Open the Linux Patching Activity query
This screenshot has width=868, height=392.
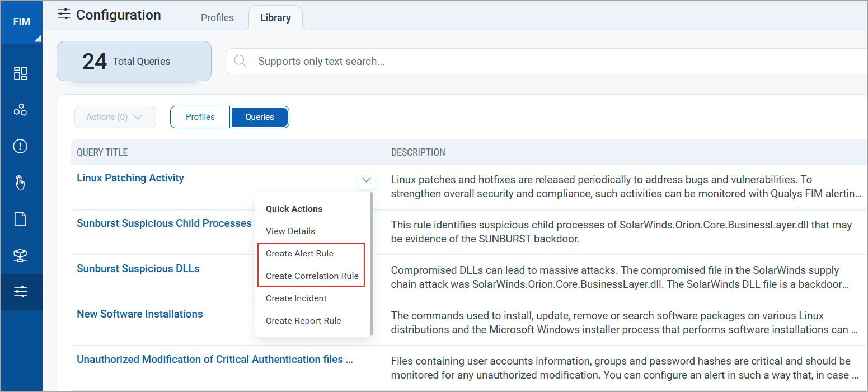[130, 178]
